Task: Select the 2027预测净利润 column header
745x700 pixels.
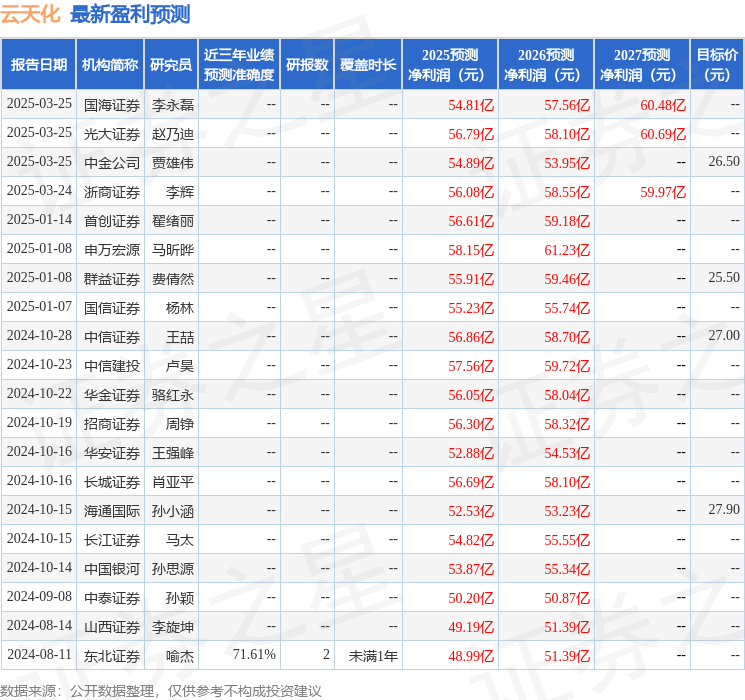Action: click(x=641, y=65)
